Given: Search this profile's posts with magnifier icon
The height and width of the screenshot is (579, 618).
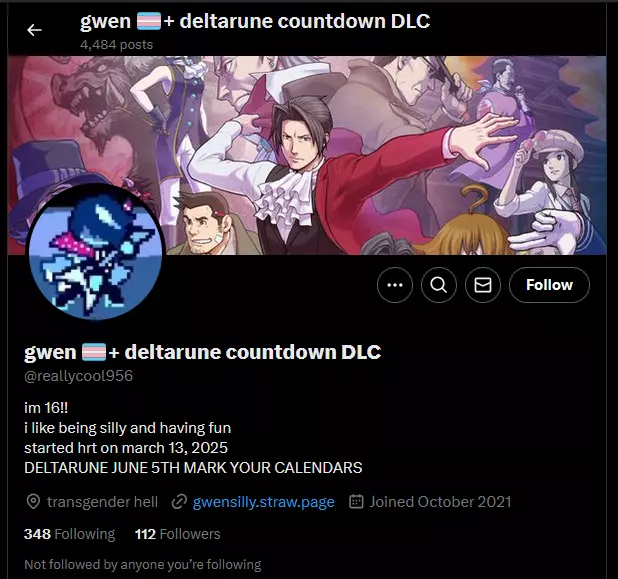Looking at the screenshot, I should coord(439,285).
